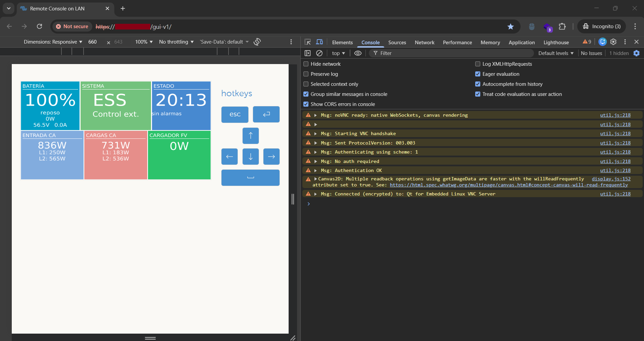Enable the Preserve log checkbox
The image size is (644, 341).
click(306, 74)
